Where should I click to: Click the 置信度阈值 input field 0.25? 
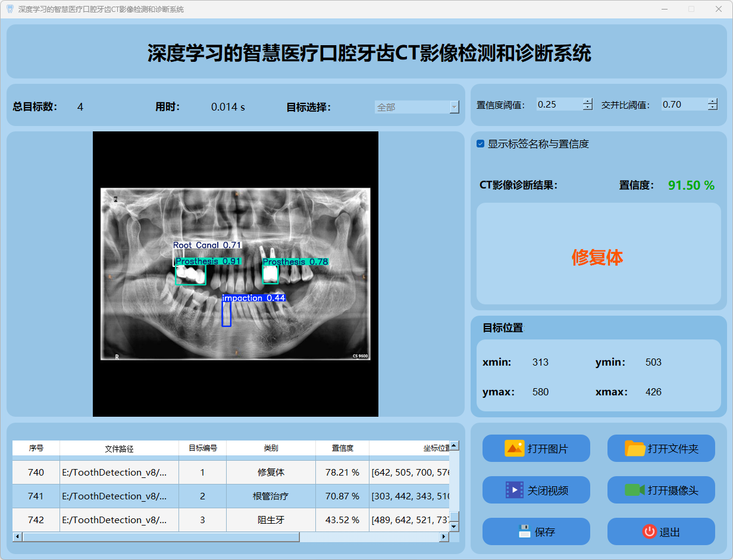[x=558, y=105]
